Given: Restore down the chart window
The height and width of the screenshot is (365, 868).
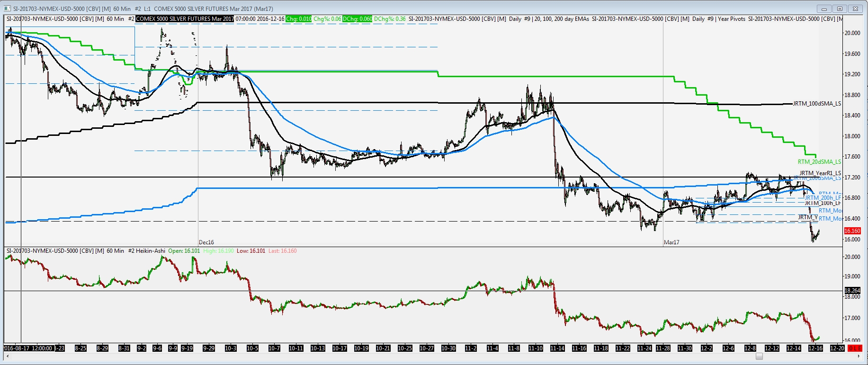Looking at the screenshot, I should click(x=840, y=9).
